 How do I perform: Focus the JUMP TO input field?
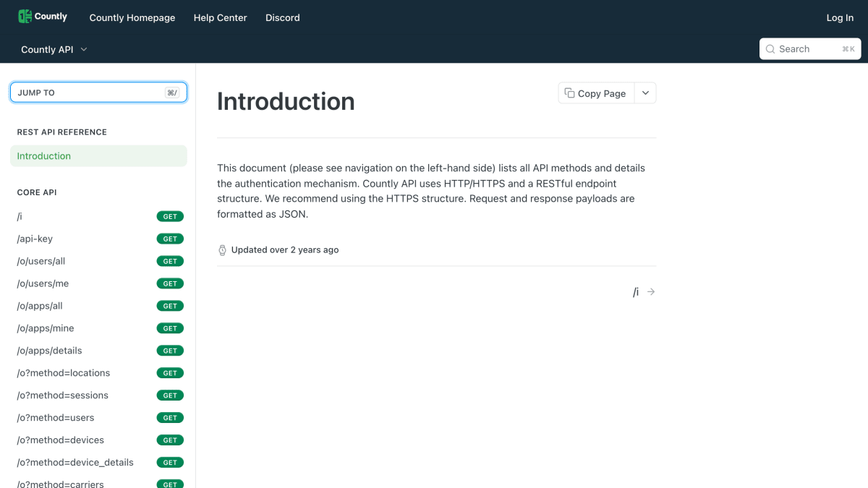(98, 93)
